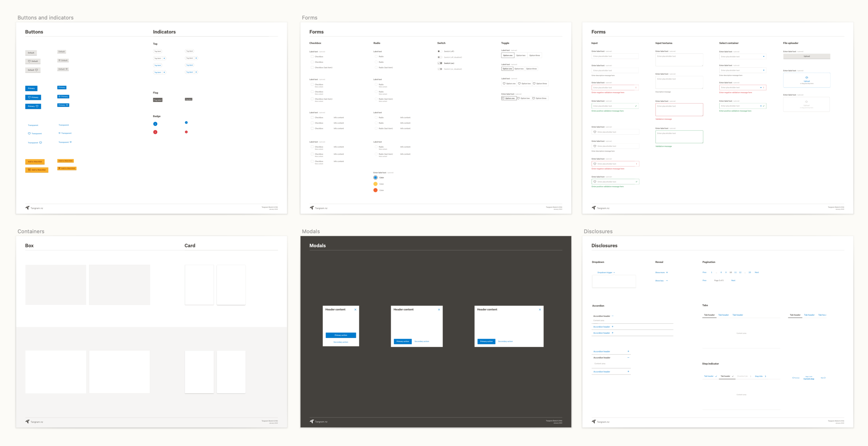This screenshot has height=446, width=868.
Task: Click into the red-bordered textarea
Action: tap(679, 110)
